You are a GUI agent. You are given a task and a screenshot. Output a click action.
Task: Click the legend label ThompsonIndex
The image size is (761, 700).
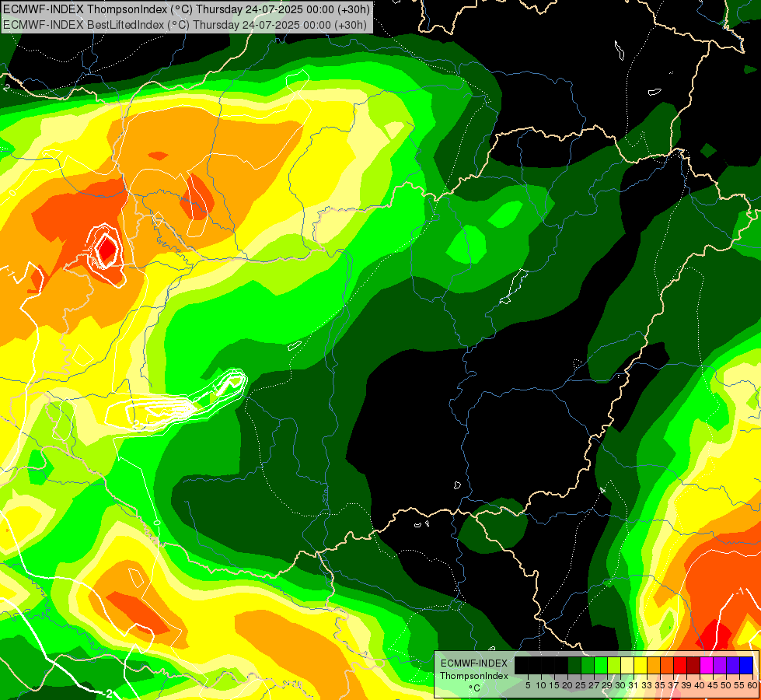click(x=473, y=676)
